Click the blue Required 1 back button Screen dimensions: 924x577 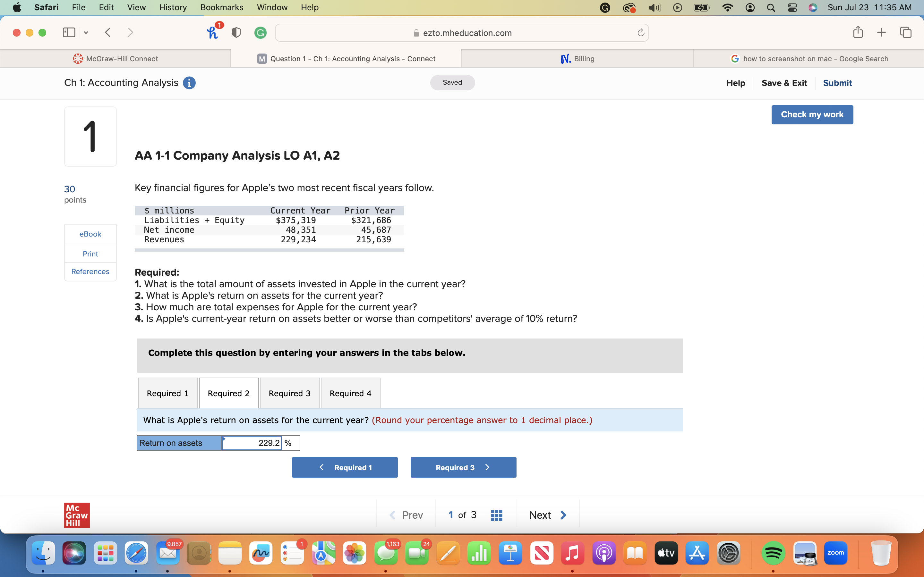point(344,467)
